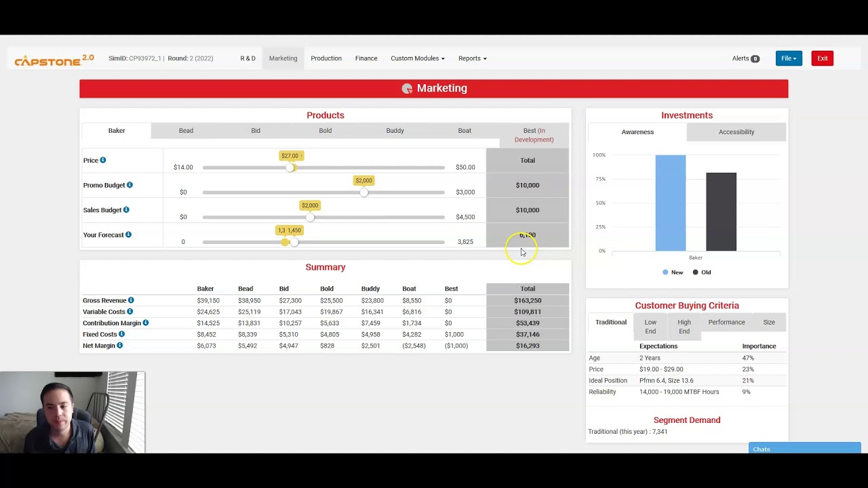
Task: Click total gross revenue $163,250
Action: (528, 300)
